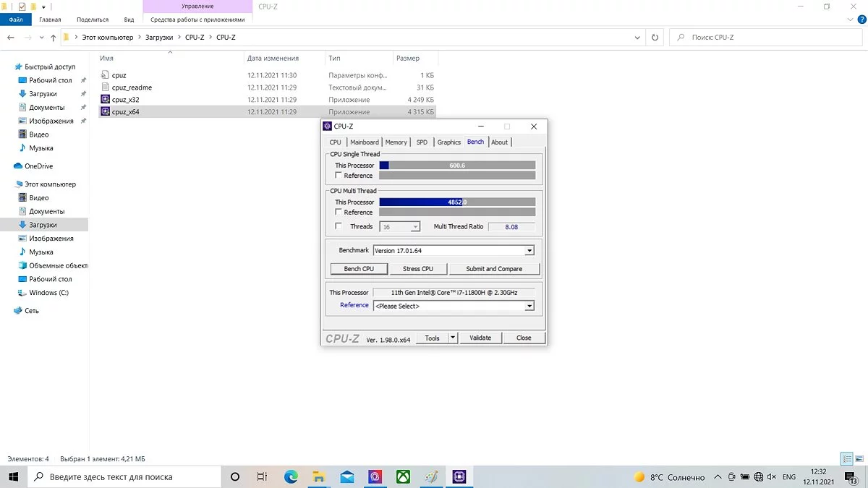This screenshot has height=488, width=868.
Task: Open Mail app from taskbar
Action: [347, 477]
